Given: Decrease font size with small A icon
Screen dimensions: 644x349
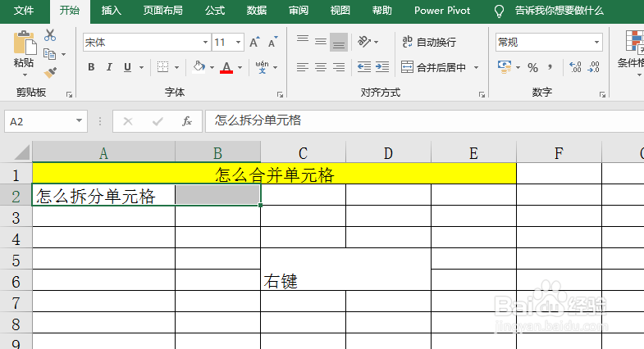Looking at the screenshot, I should click(272, 43).
